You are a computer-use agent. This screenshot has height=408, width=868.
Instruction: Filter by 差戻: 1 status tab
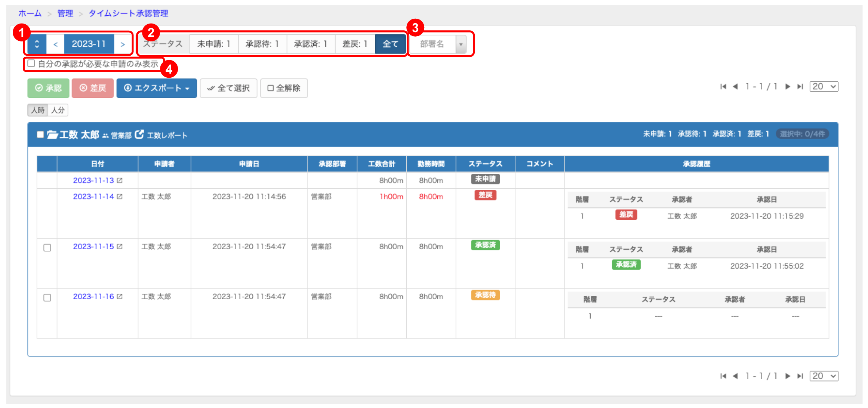[355, 44]
